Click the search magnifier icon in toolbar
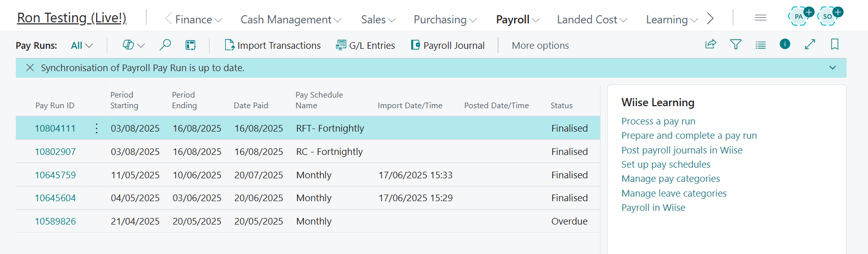This screenshot has width=868, height=254. [165, 45]
